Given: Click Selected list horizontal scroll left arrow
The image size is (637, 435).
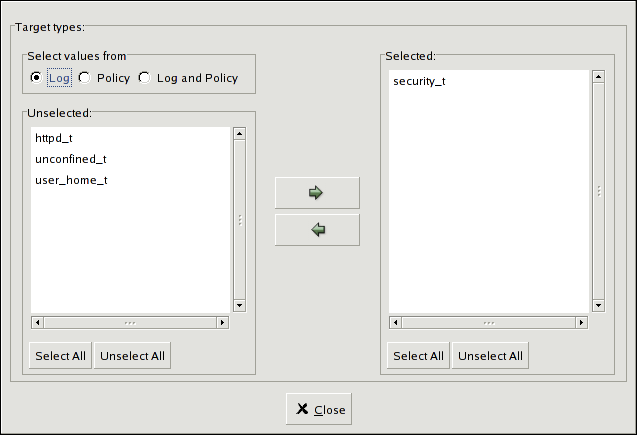Looking at the screenshot, I should [396, 322].
